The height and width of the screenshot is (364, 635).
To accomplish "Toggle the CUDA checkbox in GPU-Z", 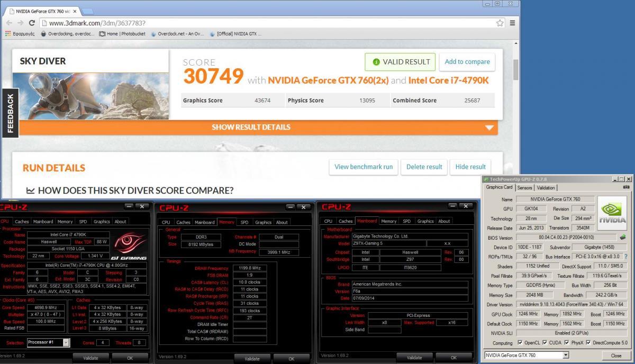I will point(546,343).
